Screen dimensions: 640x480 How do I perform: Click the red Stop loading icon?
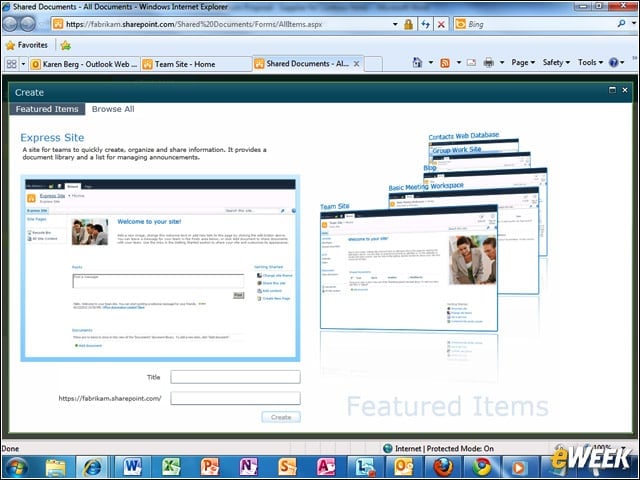point(441,24)
